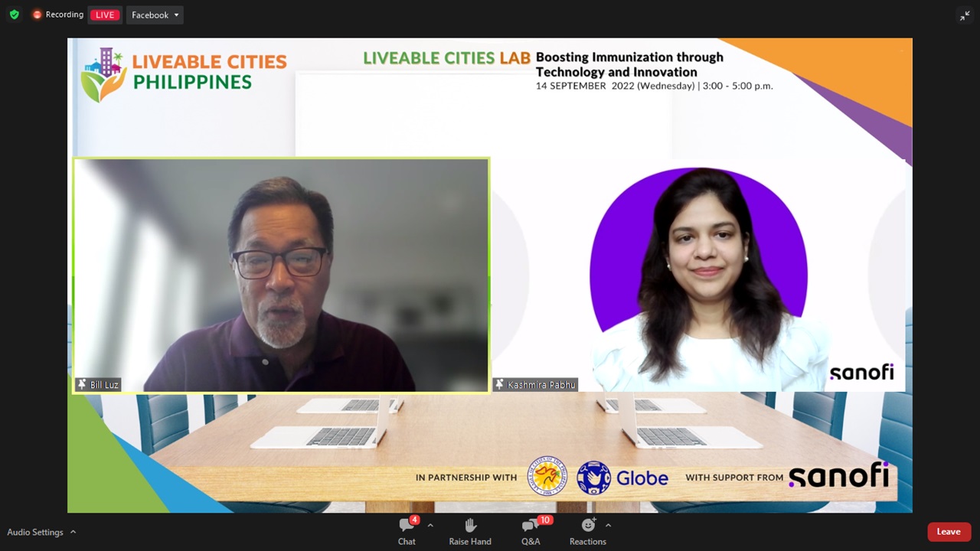Image resolution: width=980 pixels, height=551 pixels.
Task: Open the Facebook live stream dropdown
Action: click(x=155, y=15)
